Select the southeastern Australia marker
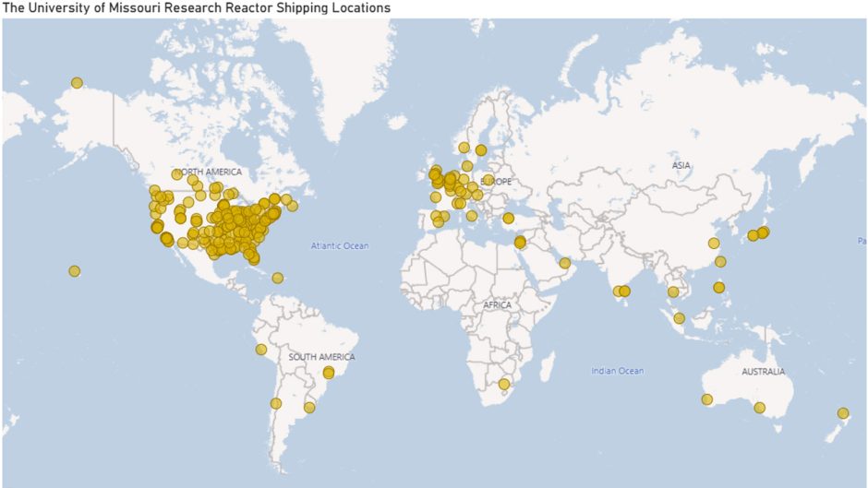The image size is (868, 488). coord(759,408)
